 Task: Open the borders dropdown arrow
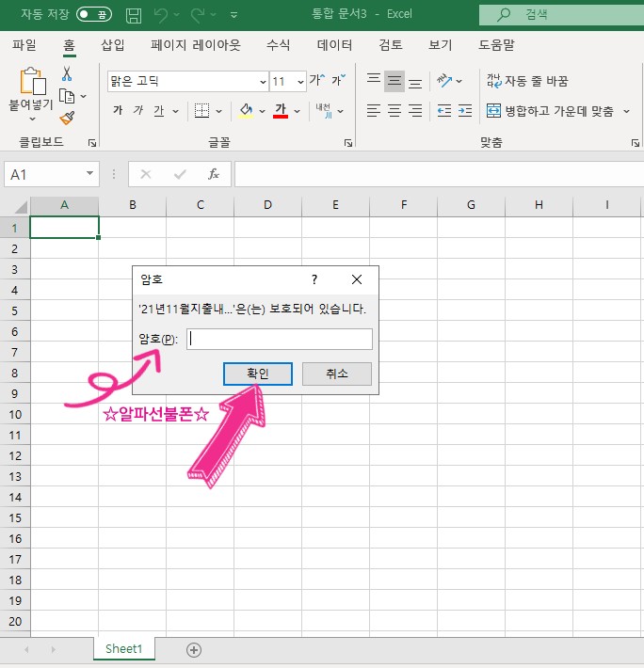click(219, 111)
